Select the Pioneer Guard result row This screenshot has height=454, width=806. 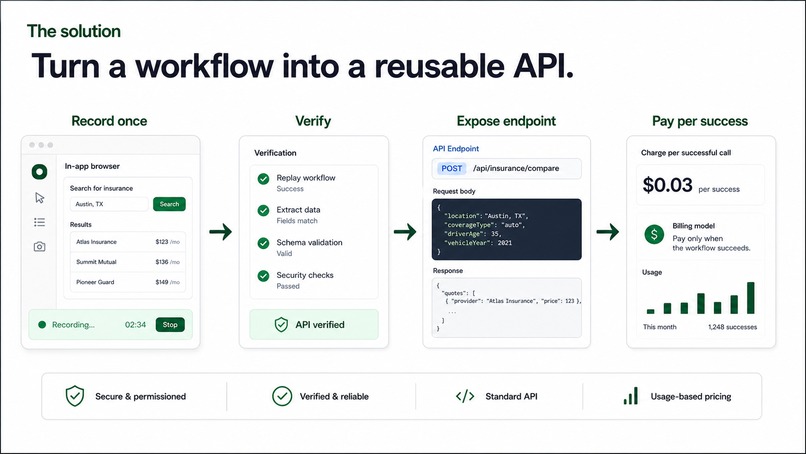point(128,282)
